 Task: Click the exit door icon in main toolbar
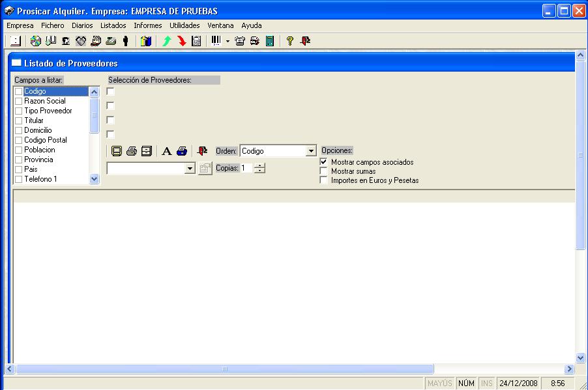click(305, 41)
